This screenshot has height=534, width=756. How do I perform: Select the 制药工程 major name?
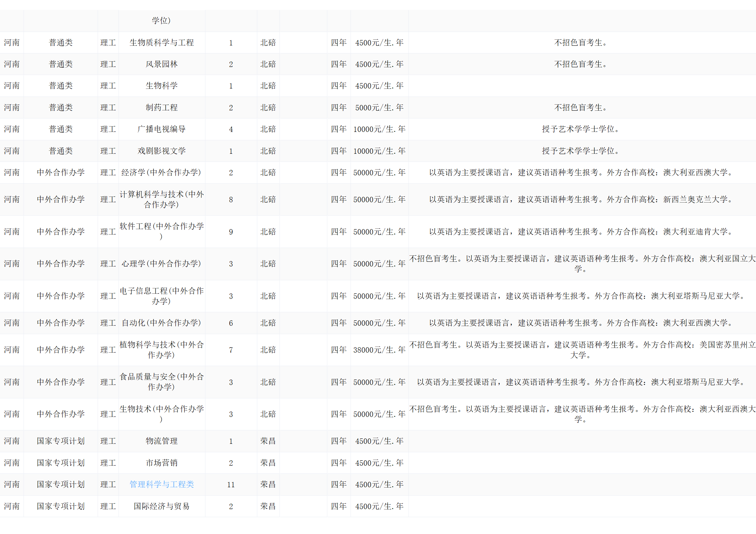[162, 108]
